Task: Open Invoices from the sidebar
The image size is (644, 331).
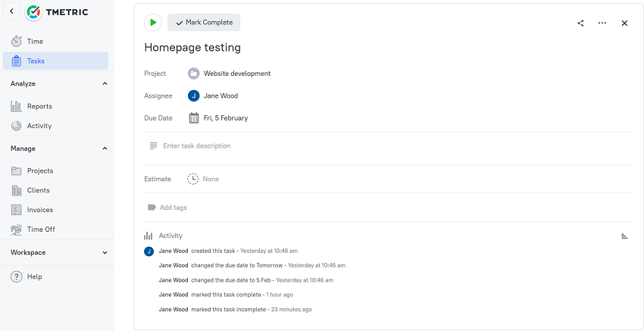Action: pos(40,210)
